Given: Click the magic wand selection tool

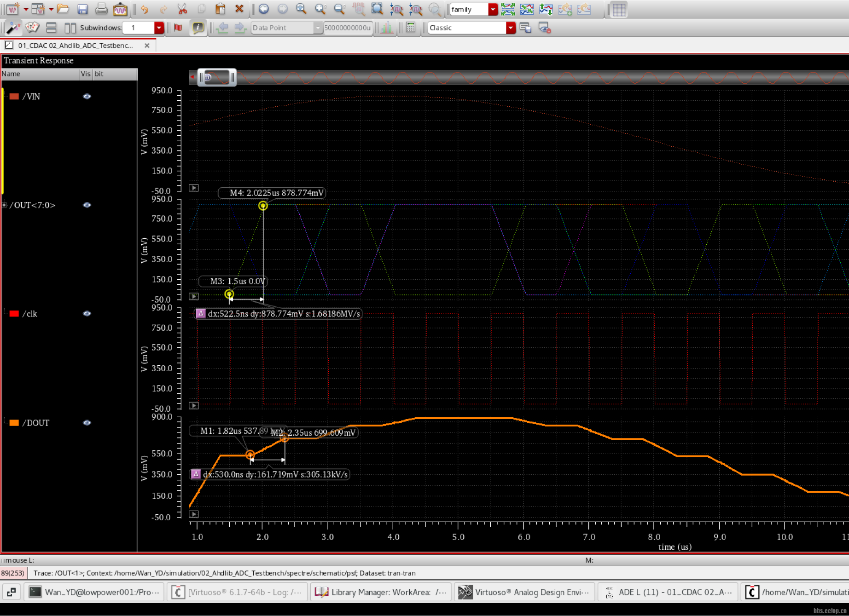Looking at the screenshot, I should pos(13,28).
